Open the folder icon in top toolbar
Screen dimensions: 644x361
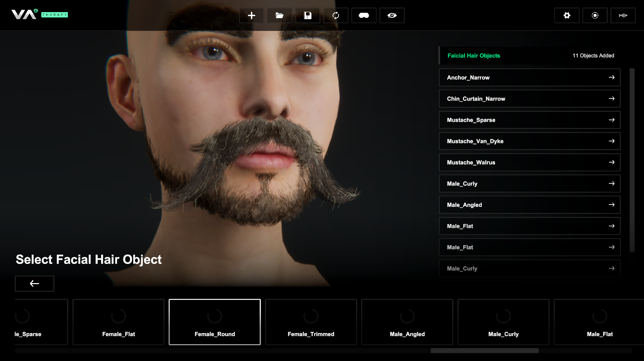280,15
